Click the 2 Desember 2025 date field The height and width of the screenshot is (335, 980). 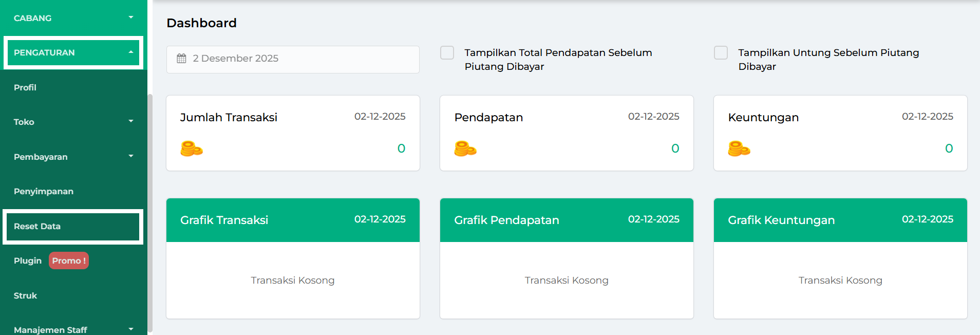pyautogui.click(x=293, y=59)
